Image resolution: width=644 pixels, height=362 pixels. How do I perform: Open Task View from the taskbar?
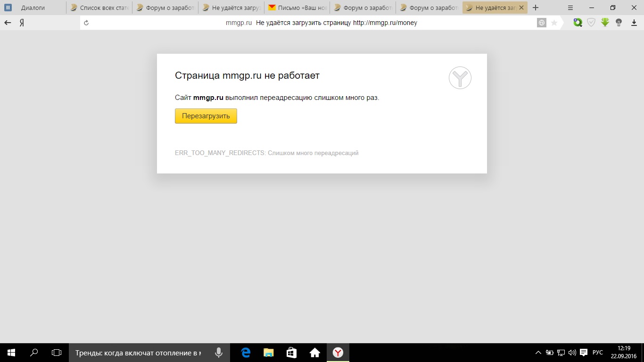(57, 353)
